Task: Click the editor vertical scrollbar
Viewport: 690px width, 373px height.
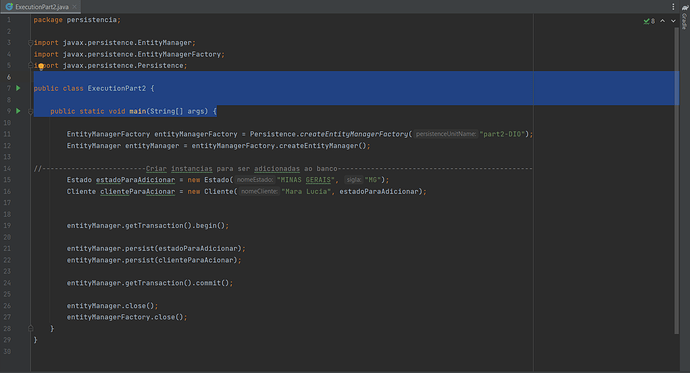Action: point(676,180)
